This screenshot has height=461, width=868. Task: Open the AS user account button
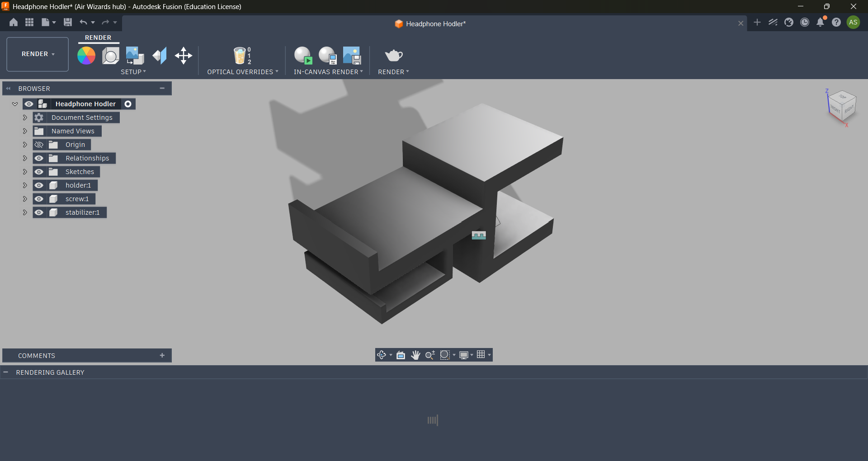click(x=853, y=22)
